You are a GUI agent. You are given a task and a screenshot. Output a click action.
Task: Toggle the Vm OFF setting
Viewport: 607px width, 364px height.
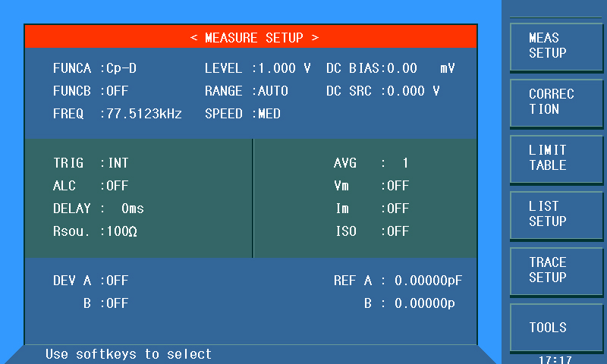click(398, 186)
